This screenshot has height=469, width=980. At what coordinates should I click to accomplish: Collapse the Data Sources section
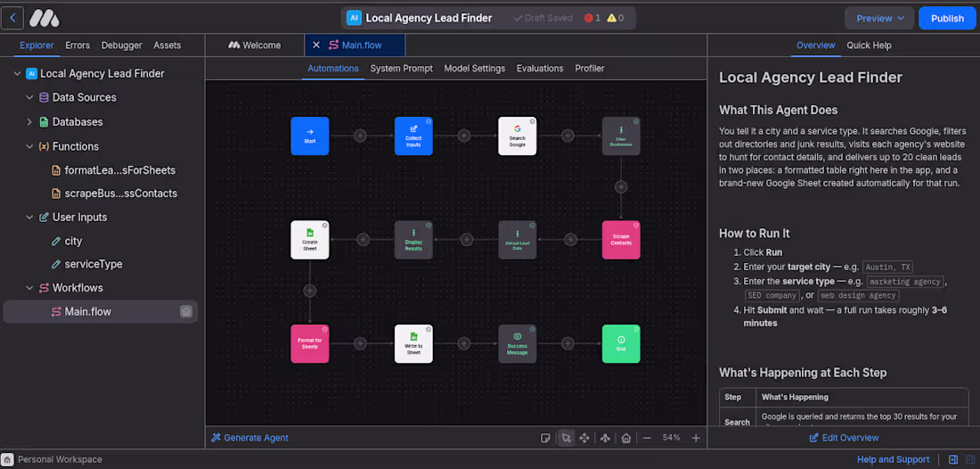click(x=29, y=97)
